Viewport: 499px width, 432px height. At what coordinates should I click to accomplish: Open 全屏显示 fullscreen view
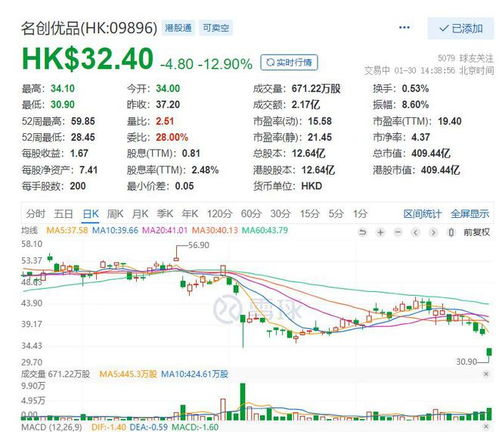point(470,214)
